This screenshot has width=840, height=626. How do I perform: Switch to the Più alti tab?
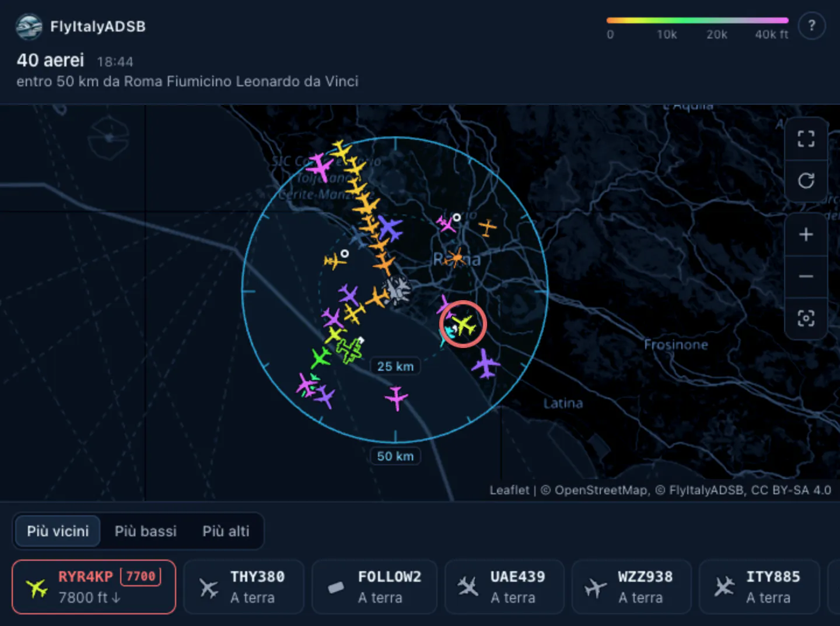(x=226, y=531)
